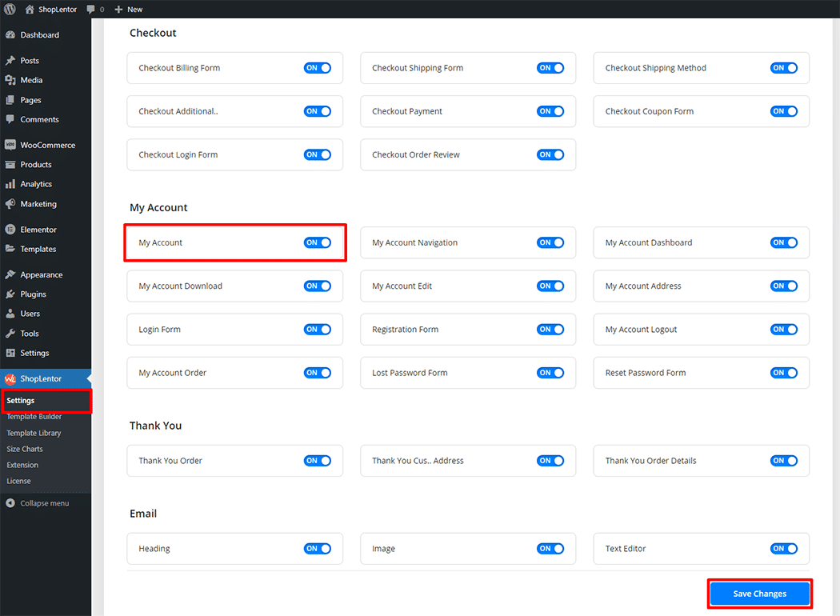840x616 pixels.
Task: Click the 'Checkout Order Review' label
Action: point(416,155)
